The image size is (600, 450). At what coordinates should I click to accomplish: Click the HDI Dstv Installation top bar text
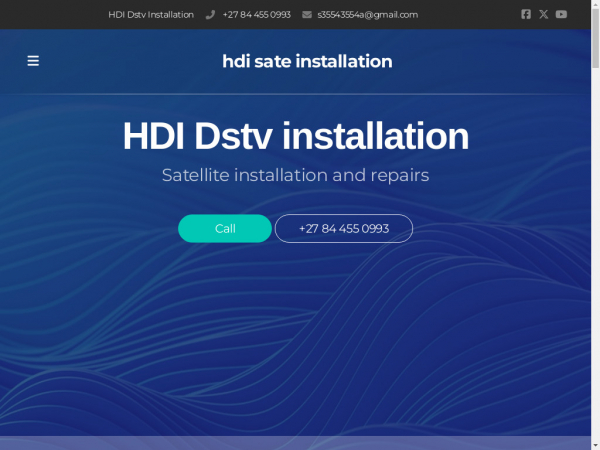point(151,15)
